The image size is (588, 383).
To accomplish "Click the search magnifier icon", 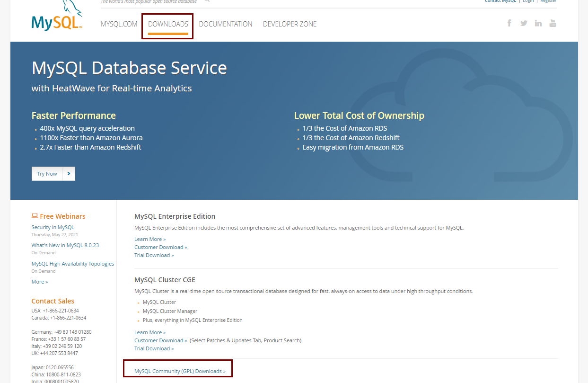I will 207,1.
